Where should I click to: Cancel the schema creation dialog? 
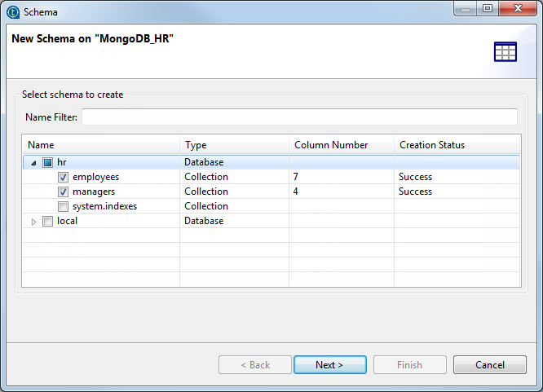489,365
